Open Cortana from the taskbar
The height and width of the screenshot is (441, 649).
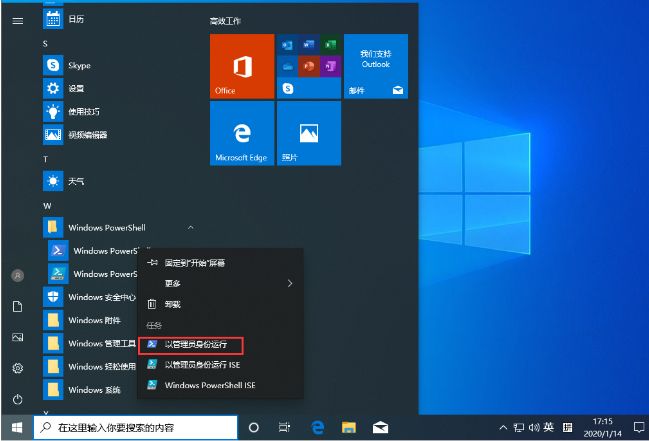254,427
